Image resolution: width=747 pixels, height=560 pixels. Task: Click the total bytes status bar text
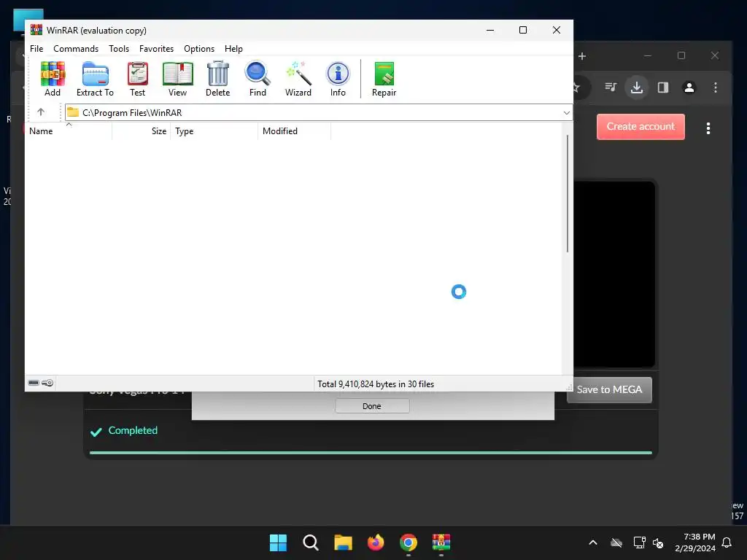click(376, 384)
